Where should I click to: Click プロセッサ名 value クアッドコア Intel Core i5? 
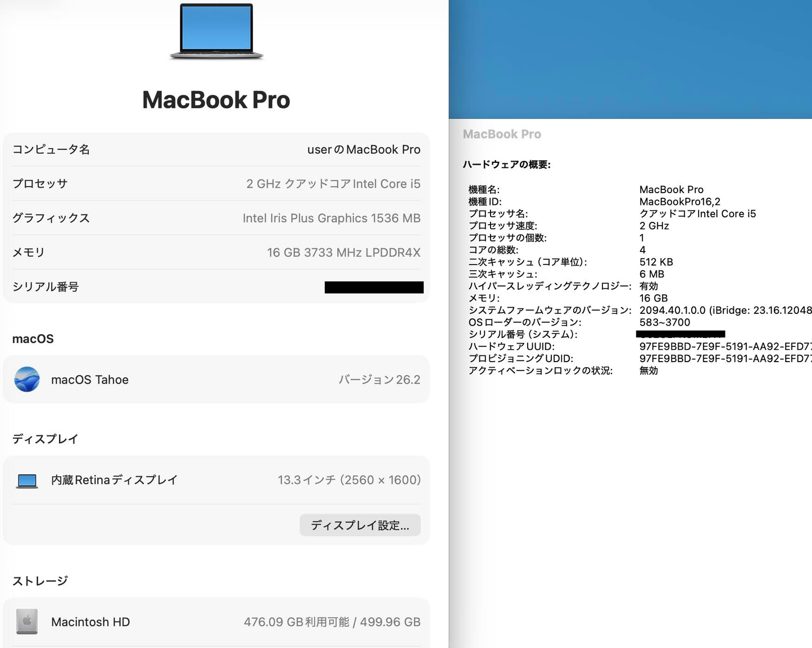click(698, 214)
